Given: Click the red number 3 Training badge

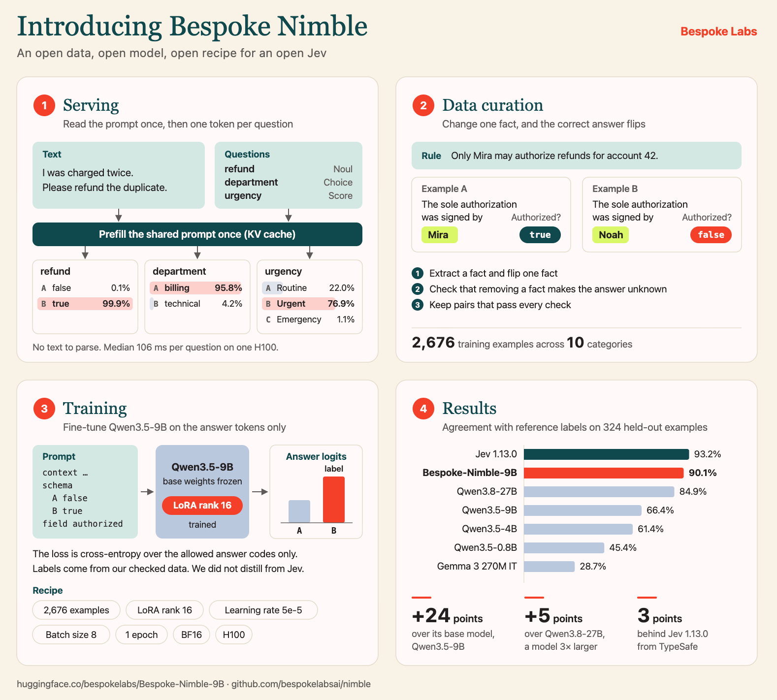Looking at the screenshot, I should [x=44, y=409].
